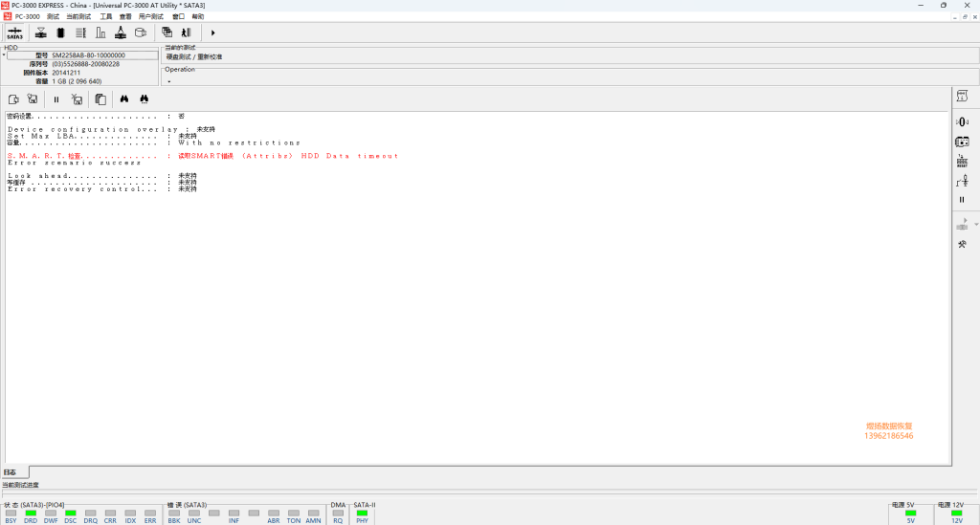Click the exit figure icon in toolbar
The image size is (980, 525).
click(187, 33)
